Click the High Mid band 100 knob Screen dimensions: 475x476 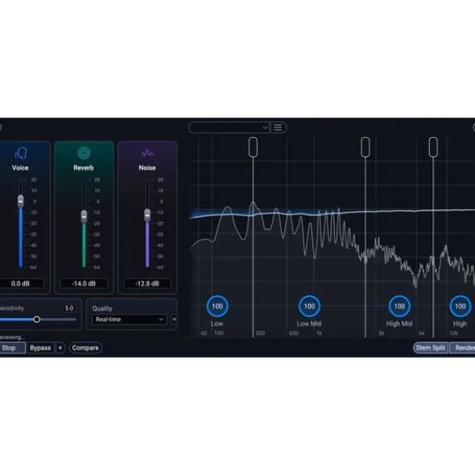click(x=399, y=306)
